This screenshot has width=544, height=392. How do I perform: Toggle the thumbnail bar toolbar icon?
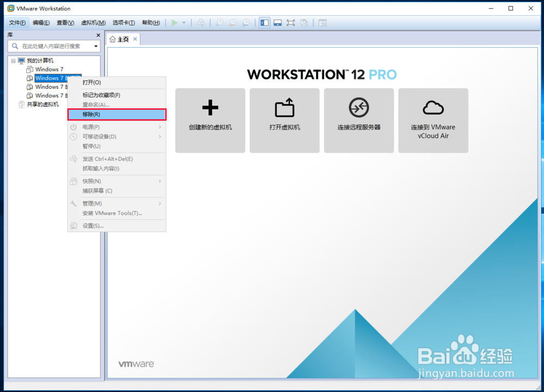click(x=277, y=23)
